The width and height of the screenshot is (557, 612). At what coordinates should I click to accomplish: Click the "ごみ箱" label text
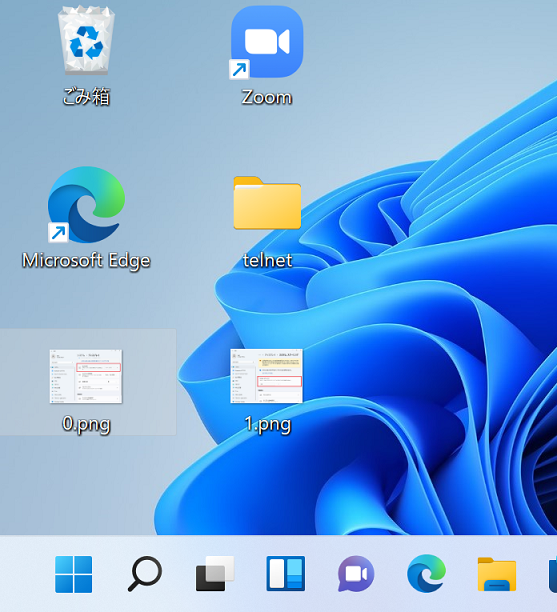[86, 96]
